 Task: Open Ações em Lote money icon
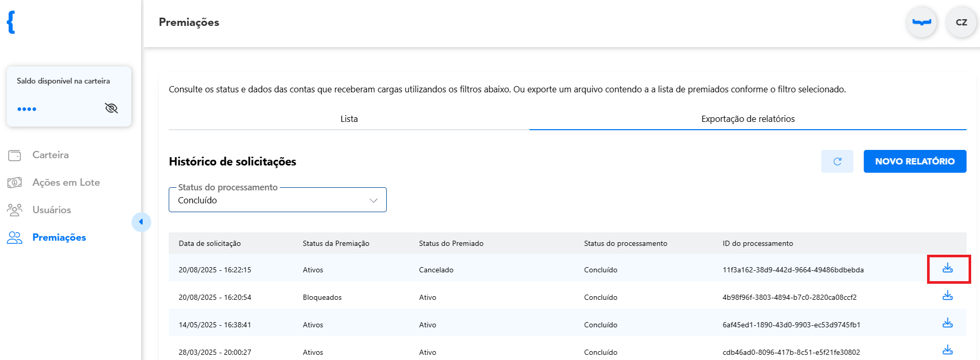click(15, 183)
